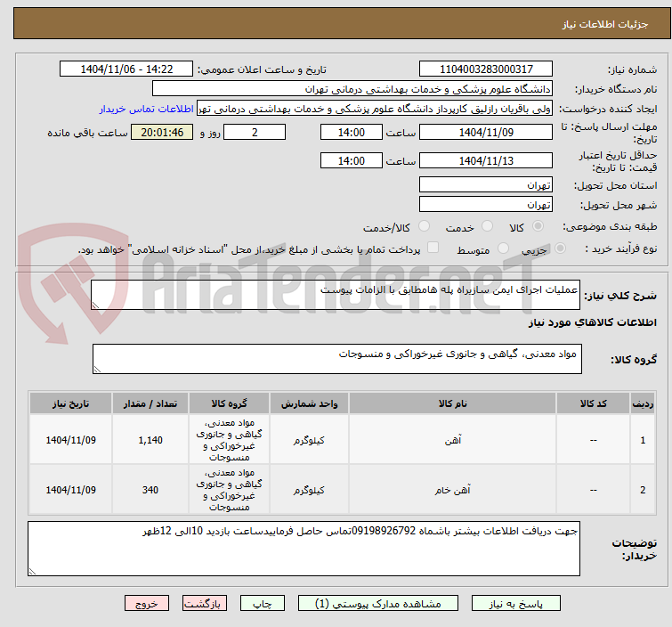672x627 pixels.
Task: Click the واحد شمارش column header
Action: point(309,403)
